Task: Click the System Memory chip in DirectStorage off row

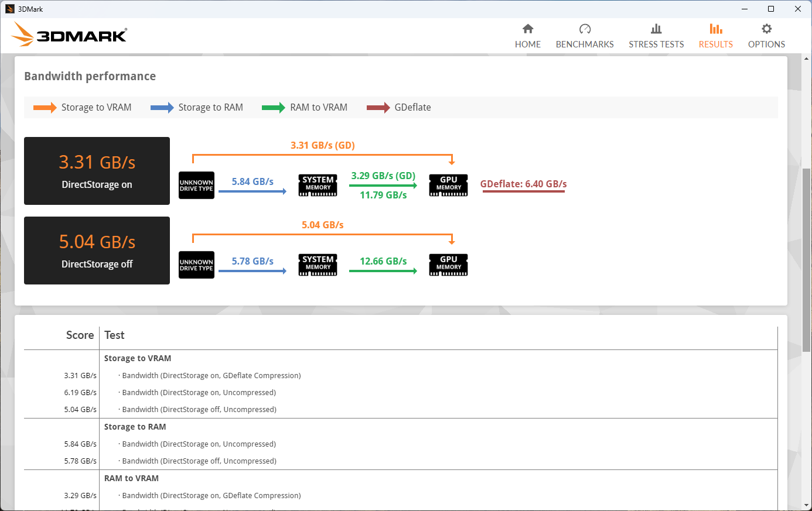Action: tap(318, 265)
